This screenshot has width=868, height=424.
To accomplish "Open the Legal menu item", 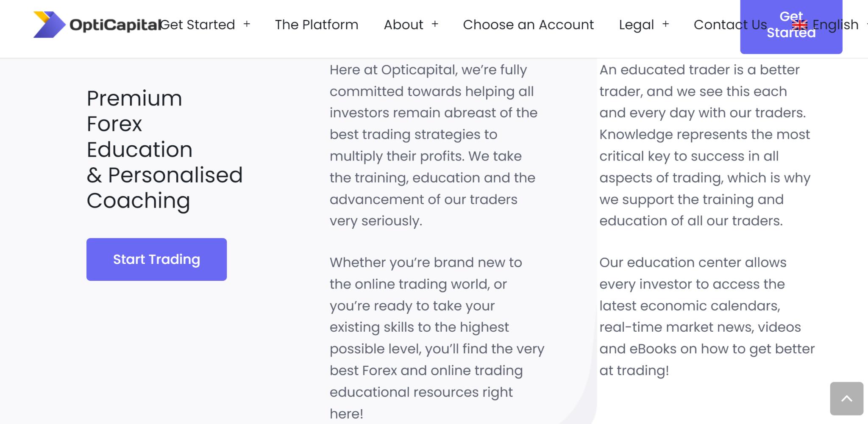I will tap(636, 25).
